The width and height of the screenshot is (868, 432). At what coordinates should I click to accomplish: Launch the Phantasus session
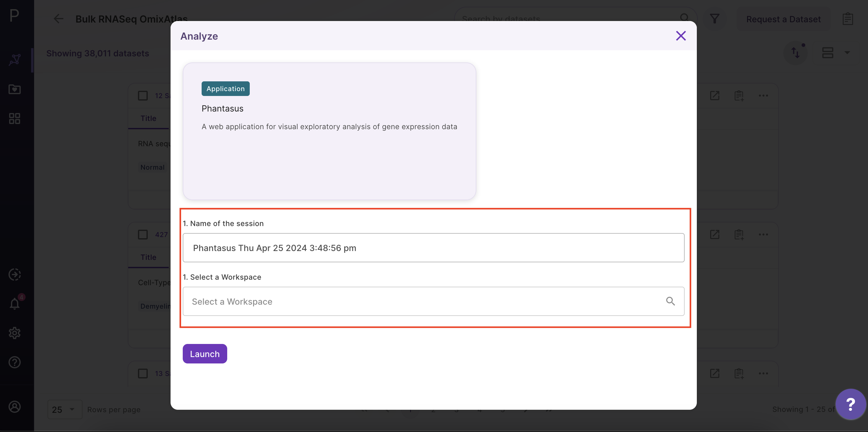205,353
